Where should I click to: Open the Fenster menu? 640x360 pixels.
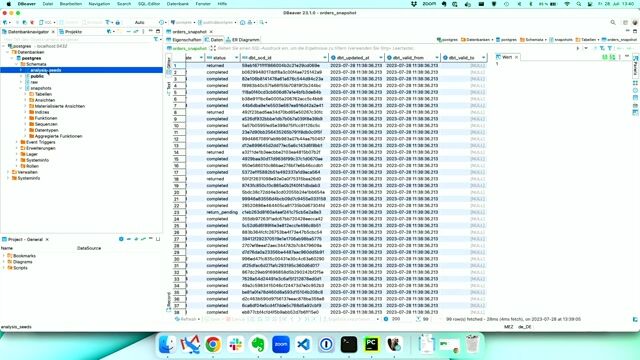tap(203, 4)
